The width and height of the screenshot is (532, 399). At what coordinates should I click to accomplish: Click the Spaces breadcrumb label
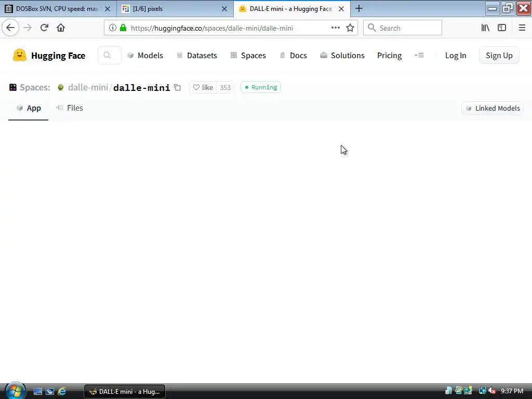(x=35, y=87)
